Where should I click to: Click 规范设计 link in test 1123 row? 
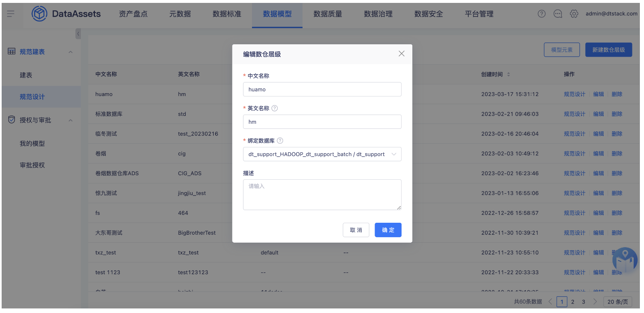pos(574,272)
